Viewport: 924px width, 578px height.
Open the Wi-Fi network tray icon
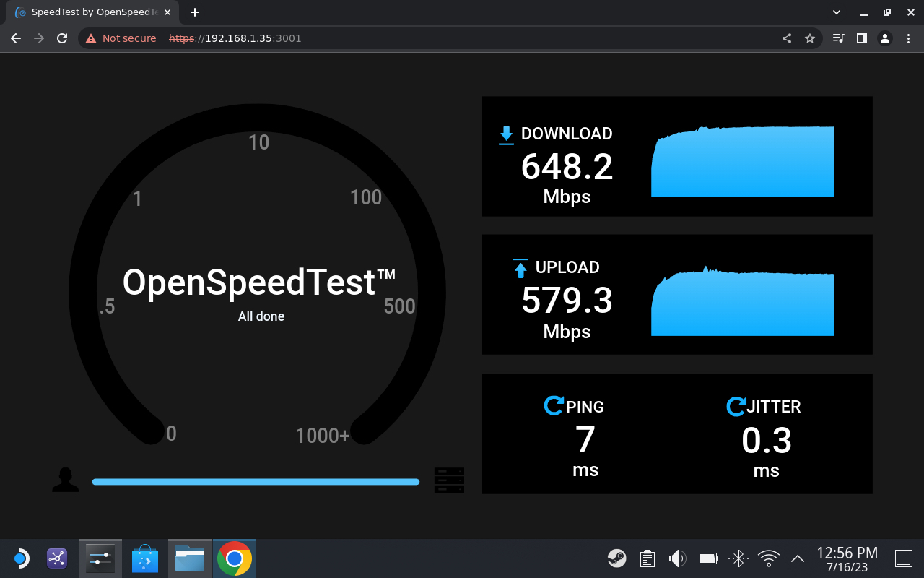pyautogui.click(x=769, y=558)
